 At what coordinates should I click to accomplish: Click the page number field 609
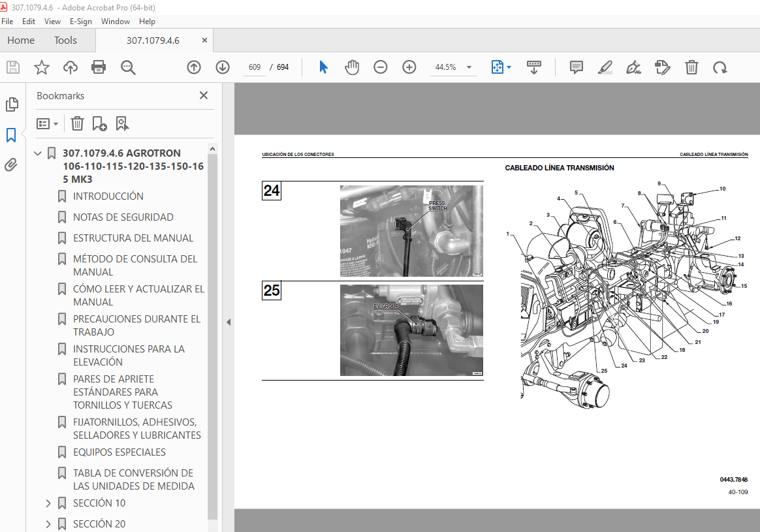pyautogui.click(x=255, y=67)
